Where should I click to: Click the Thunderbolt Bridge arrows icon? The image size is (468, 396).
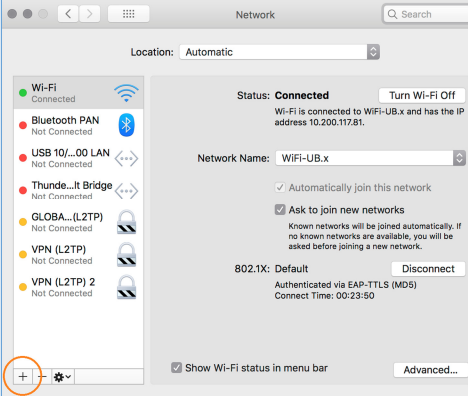click(126, 191)
